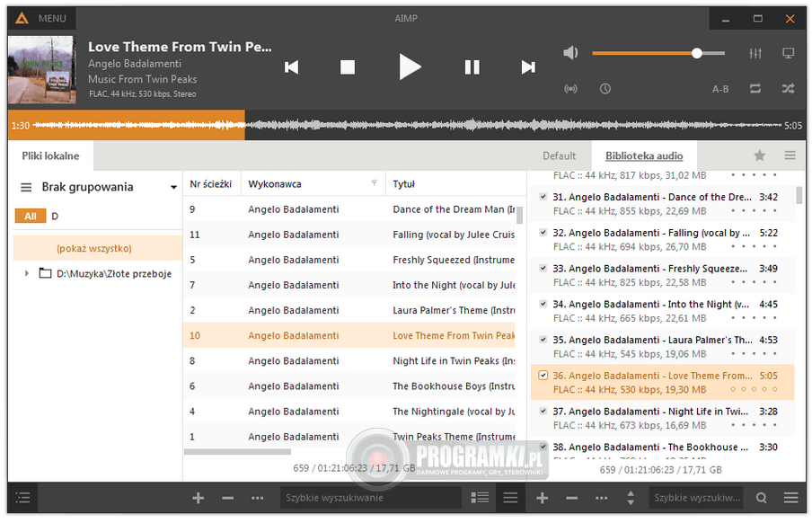Select the Twin Peaks Theme row

tap(350, 437)
